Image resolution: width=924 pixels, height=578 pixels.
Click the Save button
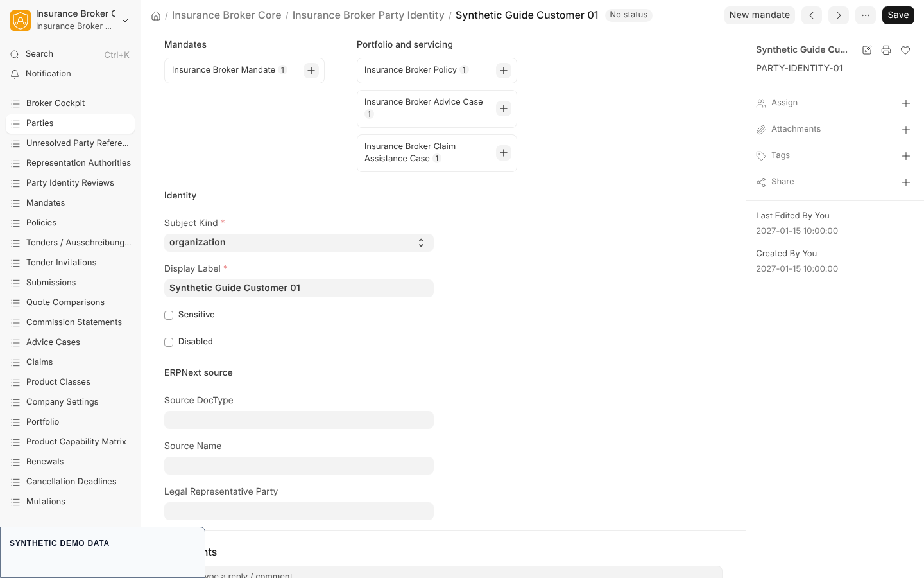coord(898,15)
